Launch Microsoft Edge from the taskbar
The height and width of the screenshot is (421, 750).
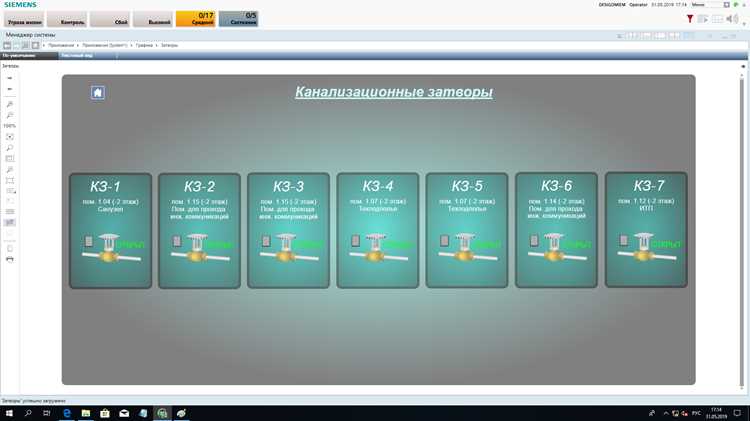tap(66, 413)
